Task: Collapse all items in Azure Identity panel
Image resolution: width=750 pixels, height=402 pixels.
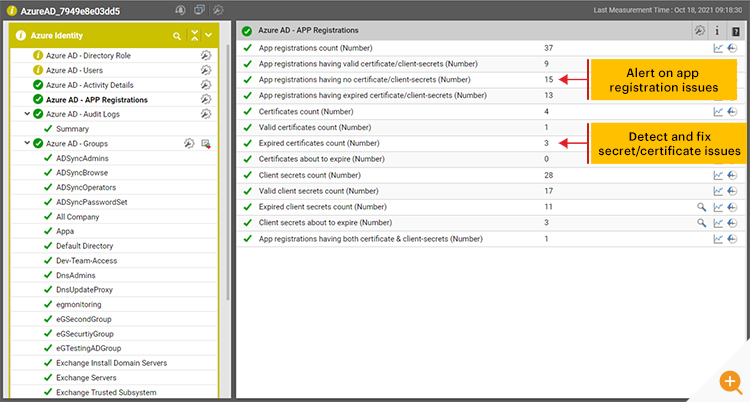Action: pos(194,35)
